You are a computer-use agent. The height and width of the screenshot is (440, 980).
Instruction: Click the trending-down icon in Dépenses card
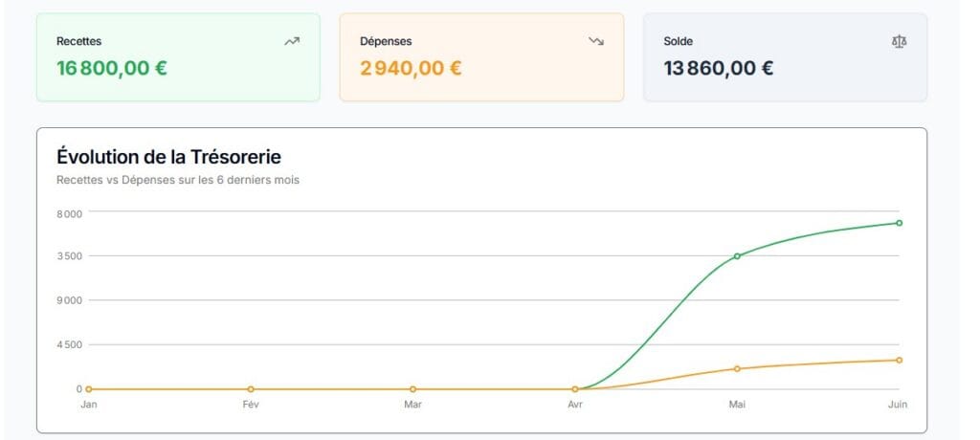(x=596, y=41)
